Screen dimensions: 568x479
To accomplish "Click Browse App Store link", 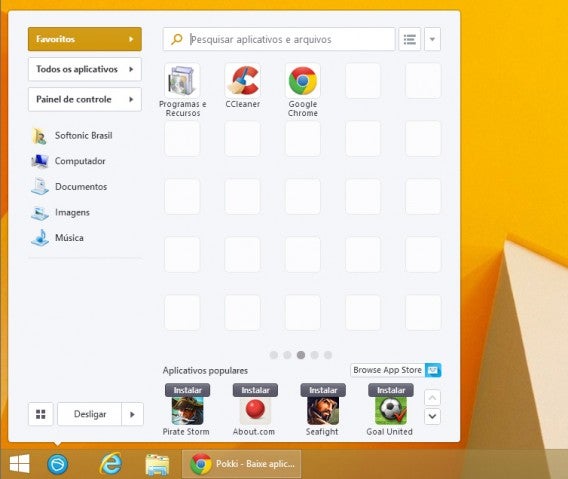I will pos(387,370).
